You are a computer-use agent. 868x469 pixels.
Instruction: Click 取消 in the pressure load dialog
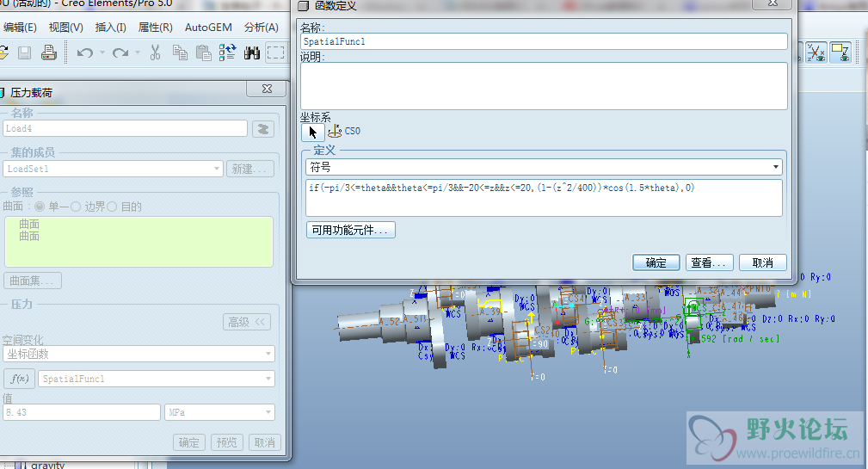(x=265, y=442)
